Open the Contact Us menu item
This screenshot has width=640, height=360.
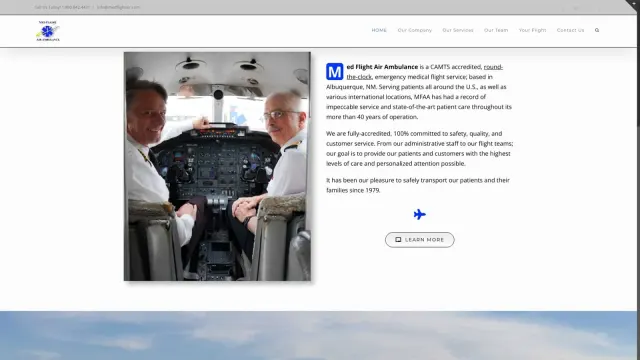[570, 30]
